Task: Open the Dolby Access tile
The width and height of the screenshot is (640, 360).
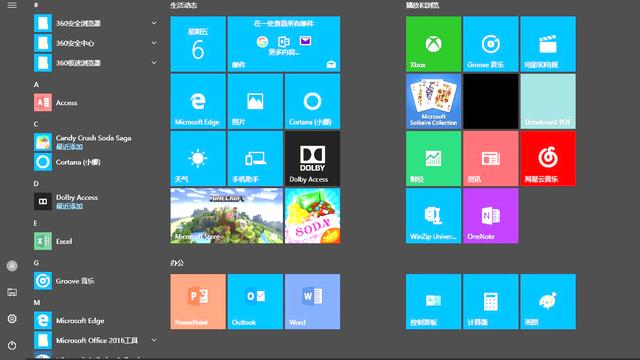Action: pyautogui.click(x=312, y=158)
